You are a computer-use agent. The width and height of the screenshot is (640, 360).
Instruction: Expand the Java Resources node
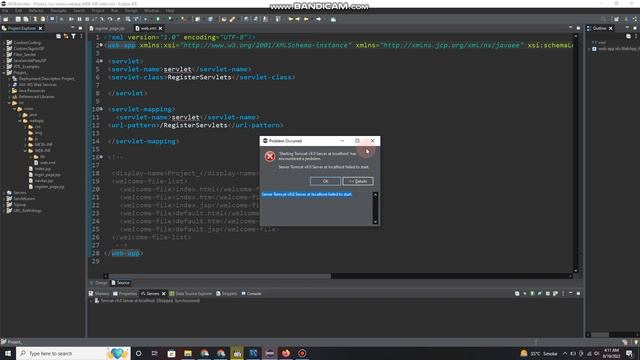(x=10, y=91)
